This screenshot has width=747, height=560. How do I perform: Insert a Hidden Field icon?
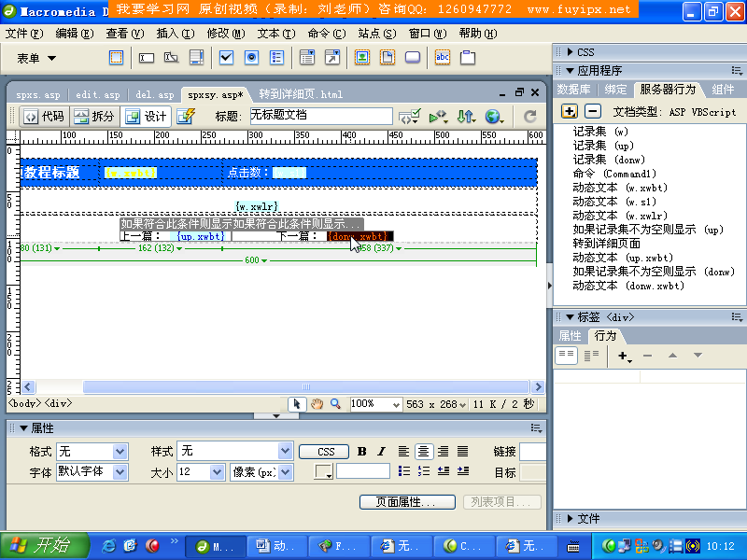point(171,58)
